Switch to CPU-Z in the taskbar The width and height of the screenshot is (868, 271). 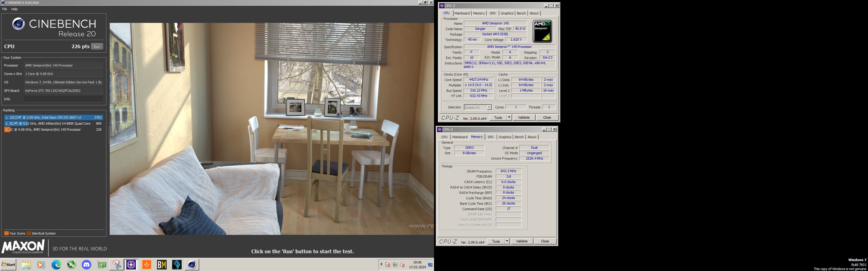point(131,265)
